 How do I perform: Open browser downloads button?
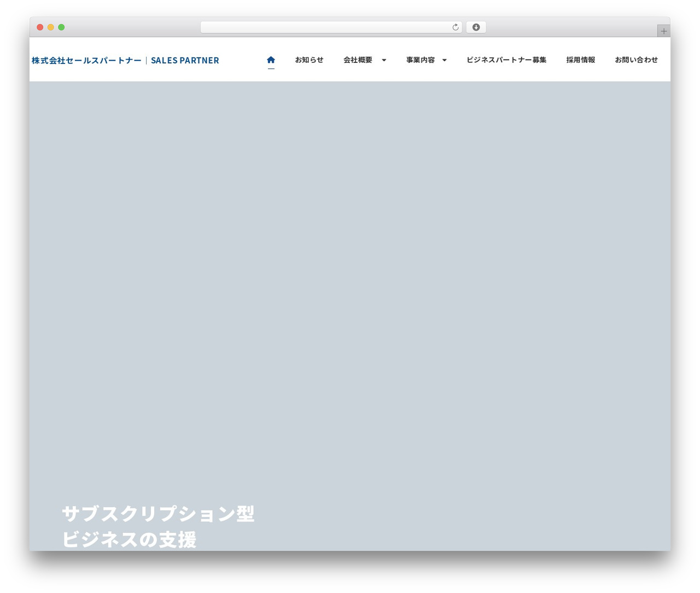pos(476,27)
